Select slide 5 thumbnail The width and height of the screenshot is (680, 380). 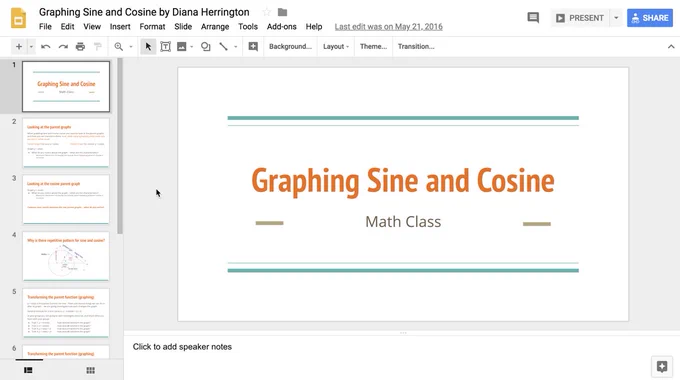[66, 313]
